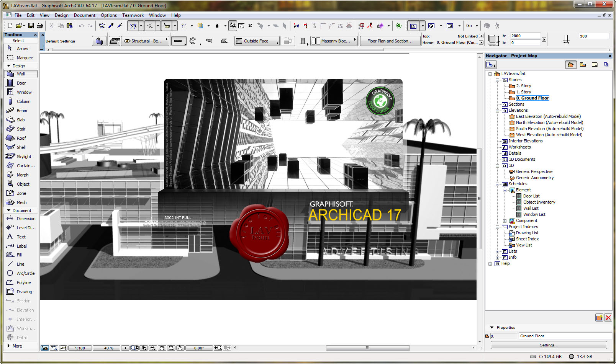Select the Shell tool
Image resolution: width=616 pixels, height=364 pixels.
tap(21, 147)
